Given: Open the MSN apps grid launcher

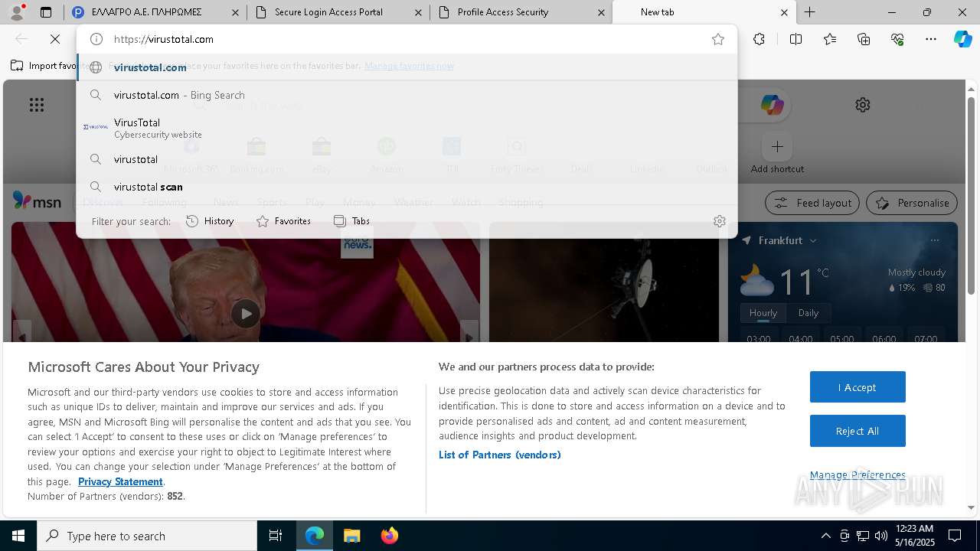Looking at the screenshot, I should pos(37,105).
